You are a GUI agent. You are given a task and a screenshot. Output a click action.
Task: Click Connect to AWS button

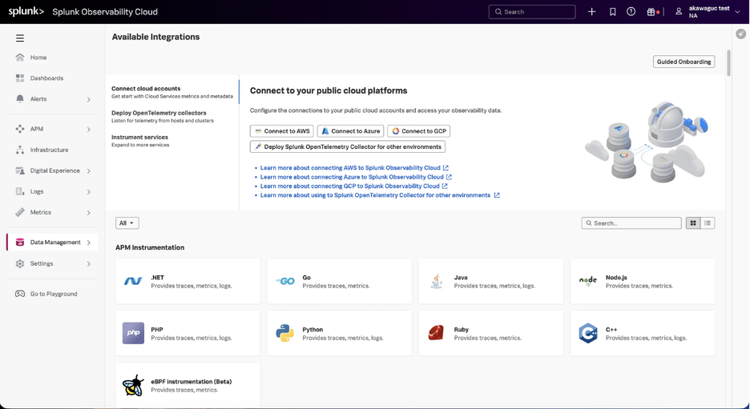[x=282, y=131]
